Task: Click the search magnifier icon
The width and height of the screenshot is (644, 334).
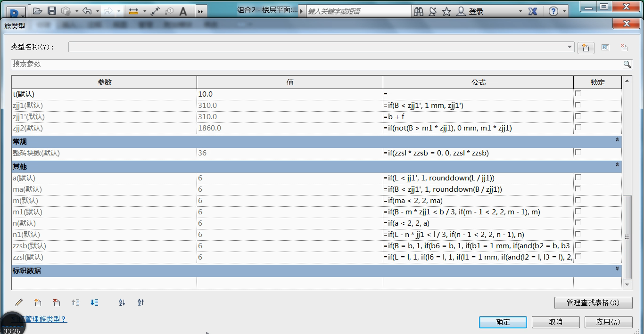Action: pos(627,64)
